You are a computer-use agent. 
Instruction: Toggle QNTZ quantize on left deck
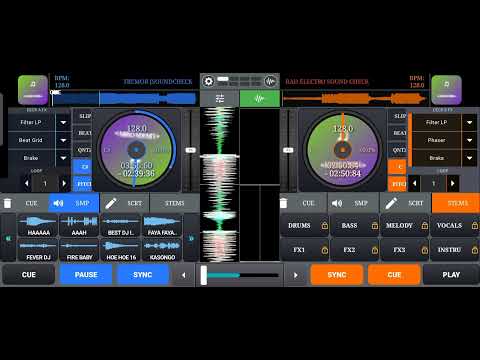click(x=83, y=150)
